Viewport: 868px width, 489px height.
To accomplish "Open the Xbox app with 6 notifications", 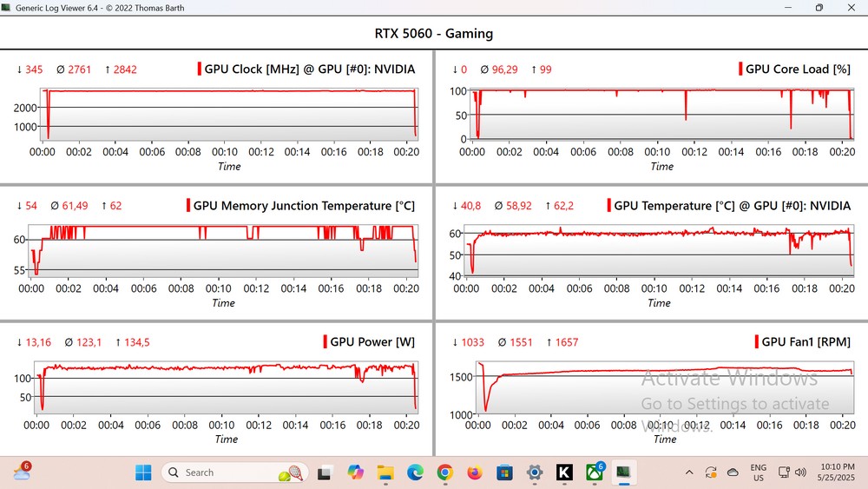I will [x=595, y=472].
